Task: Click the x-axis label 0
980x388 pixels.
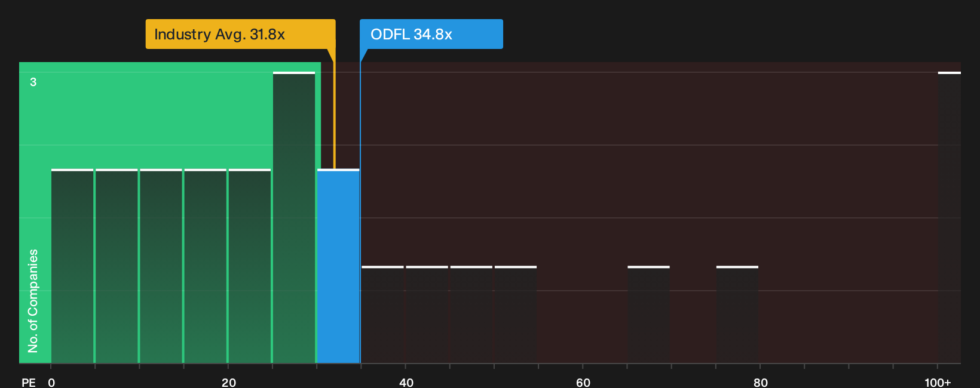Action: tap(51, 382)
